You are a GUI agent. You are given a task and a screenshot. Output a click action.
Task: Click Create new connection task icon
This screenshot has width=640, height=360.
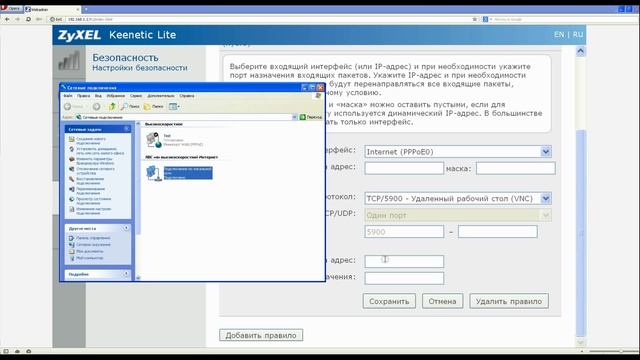pyautogui.click(x=72, y=139)
